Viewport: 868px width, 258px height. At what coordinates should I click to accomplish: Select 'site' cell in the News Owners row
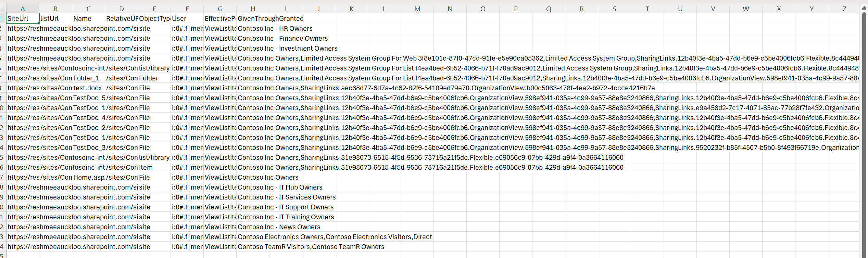point(154,227)
